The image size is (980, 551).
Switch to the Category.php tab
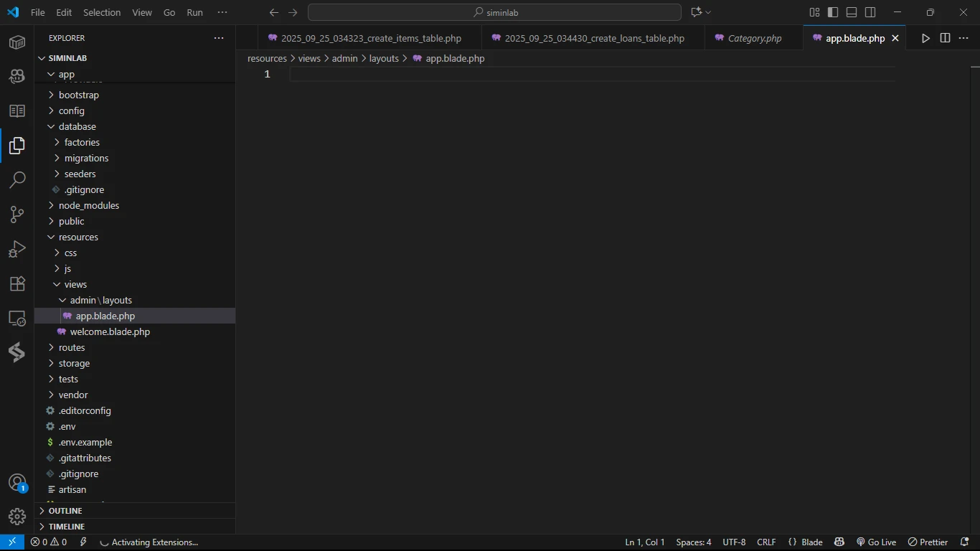[754, 38]
